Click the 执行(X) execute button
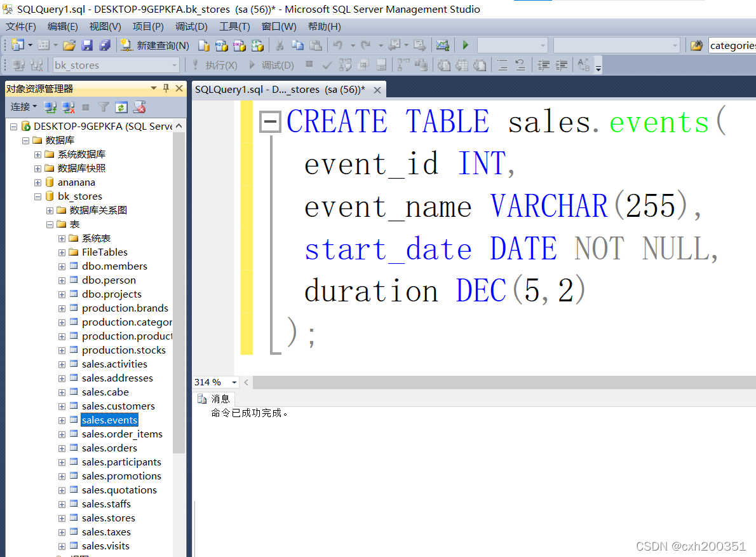The width and height of the screenshot is (756, 557). coord(215,65)
